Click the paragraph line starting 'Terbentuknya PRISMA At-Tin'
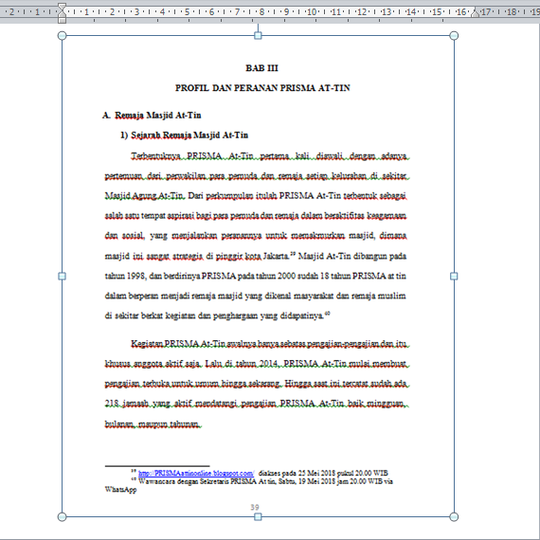Image resolution: width=540 pixels, height=540 pixels. tap(269, 156)
